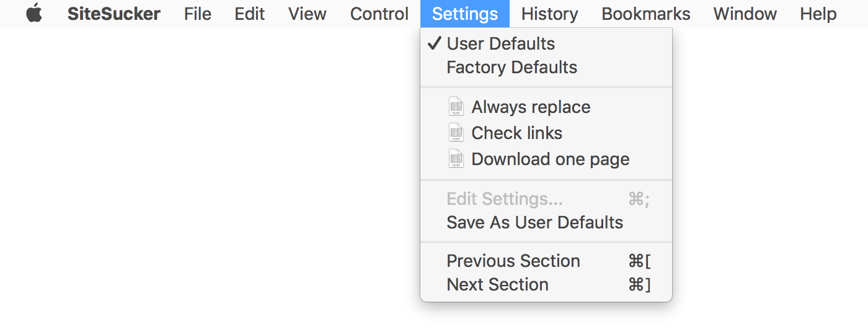This screenshot has height=329, width=868.
Task: Click the Always replace document icon
Action: pyautogui.click(x=456, y=107)
